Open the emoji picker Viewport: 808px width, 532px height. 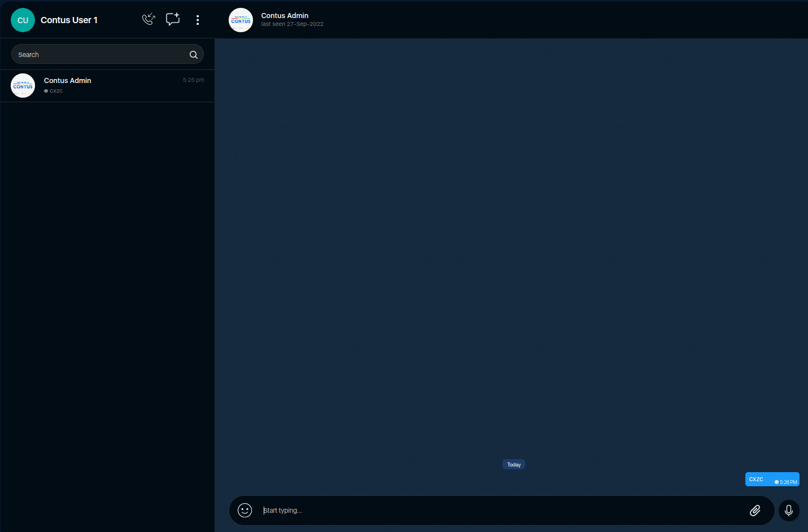[x=245, y=511]
